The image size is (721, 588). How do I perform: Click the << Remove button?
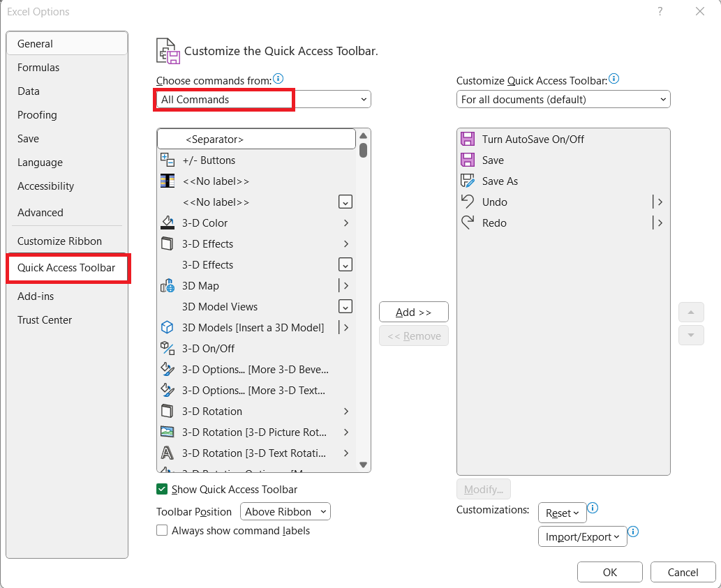pyautogui.click(x=413, y=336)
